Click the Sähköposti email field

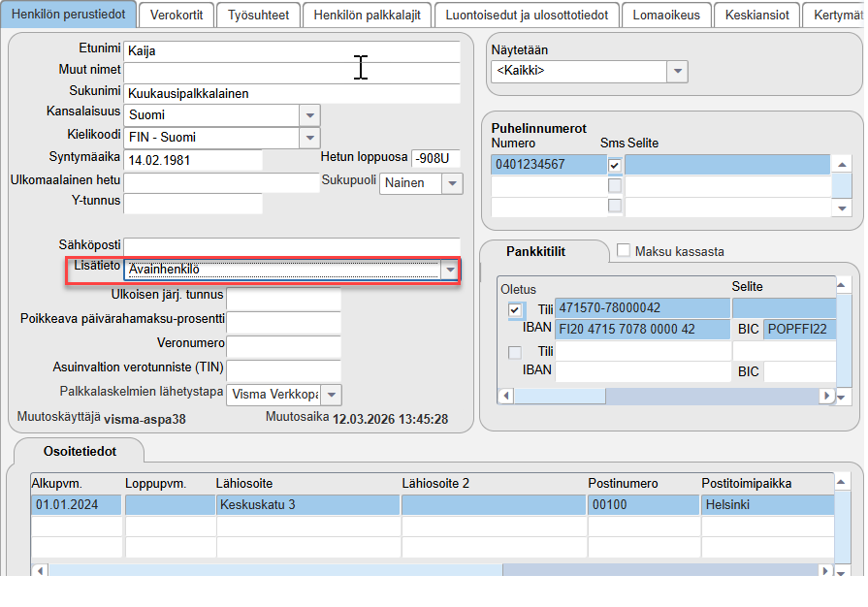(x=292, y=247)
